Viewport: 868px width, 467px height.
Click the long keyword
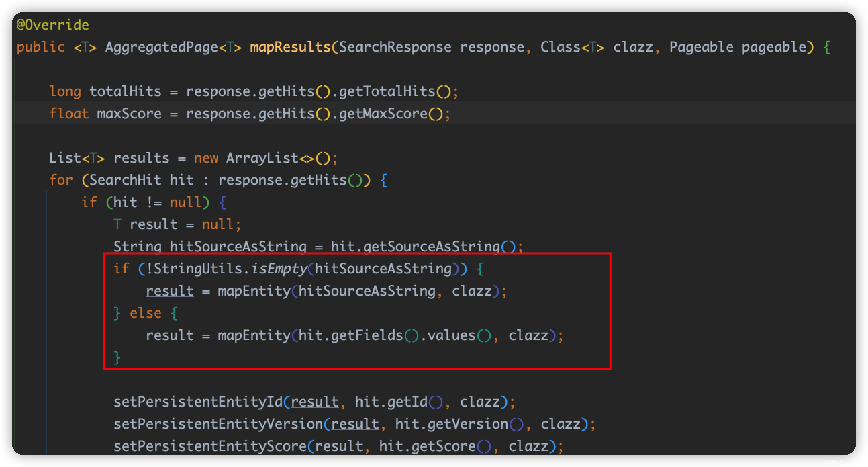(x=65, y=91)
